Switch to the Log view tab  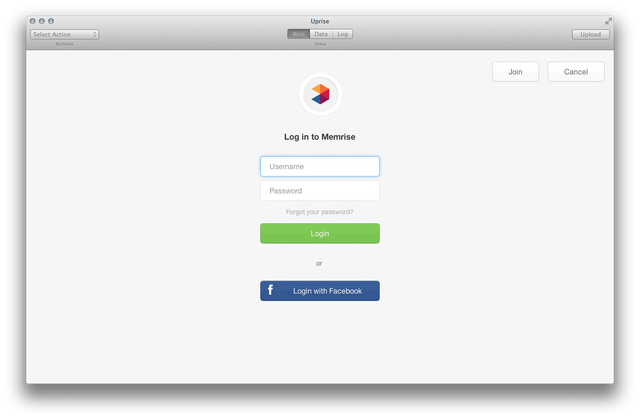[x=342, y=34]
